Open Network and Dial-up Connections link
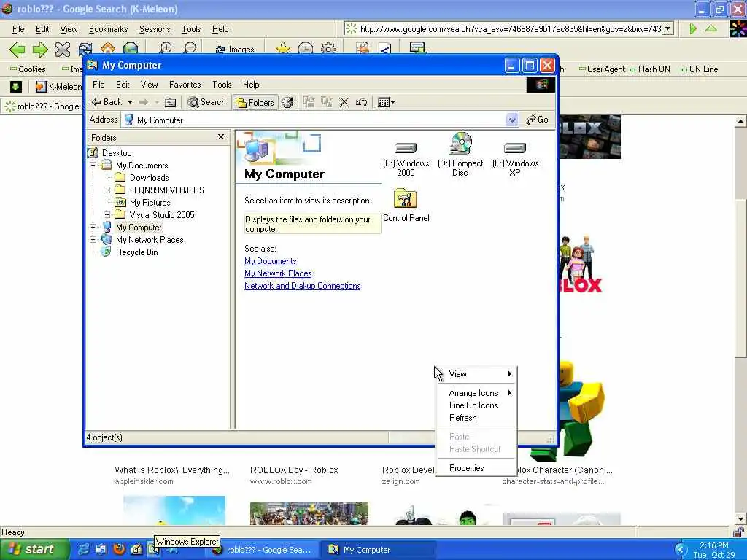The height and width of the screenshot is (560, 747). pos(303,286)
